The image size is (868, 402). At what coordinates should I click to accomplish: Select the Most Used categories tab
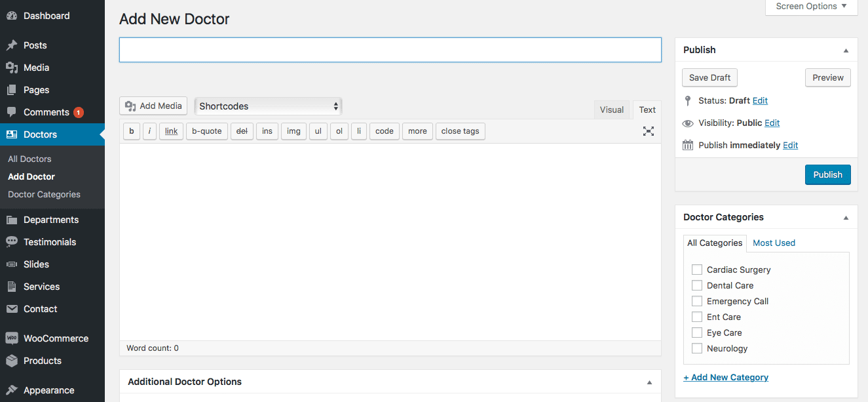click(x=774, y=243)
